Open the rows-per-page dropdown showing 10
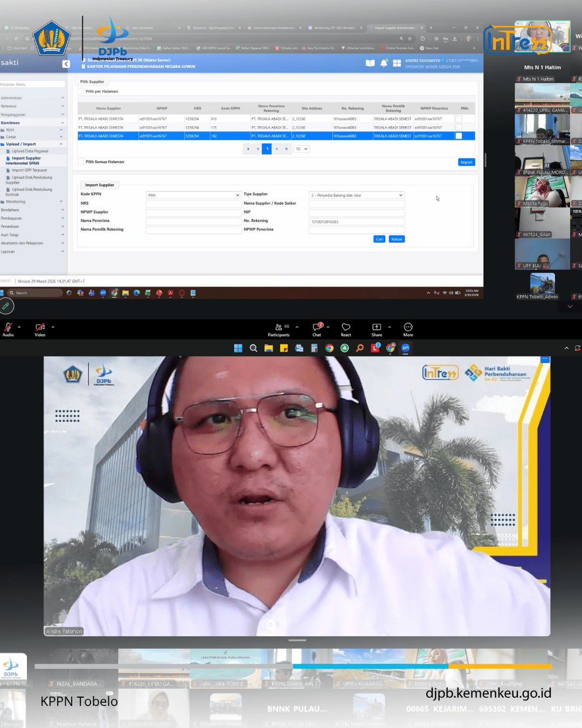Viewport: 582px width, 728px height. pos(301,149)
